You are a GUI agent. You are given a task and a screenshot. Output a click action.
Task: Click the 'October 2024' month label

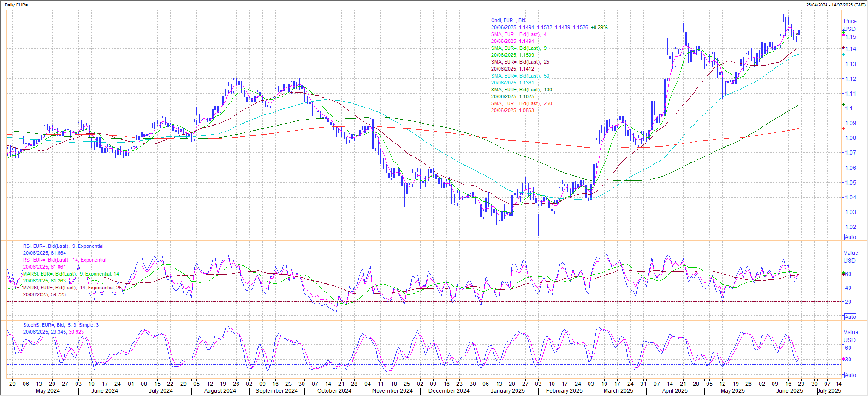coord(334,391)
